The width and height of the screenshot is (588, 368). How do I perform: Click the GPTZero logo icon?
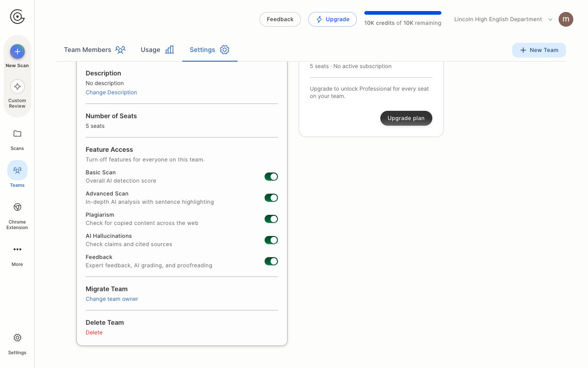click(17, 17)
